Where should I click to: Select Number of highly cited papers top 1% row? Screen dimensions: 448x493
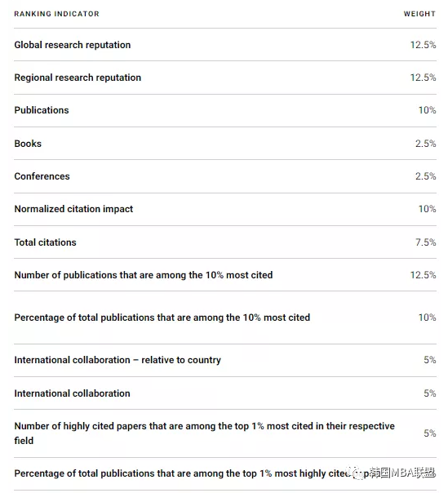[225, 433]
